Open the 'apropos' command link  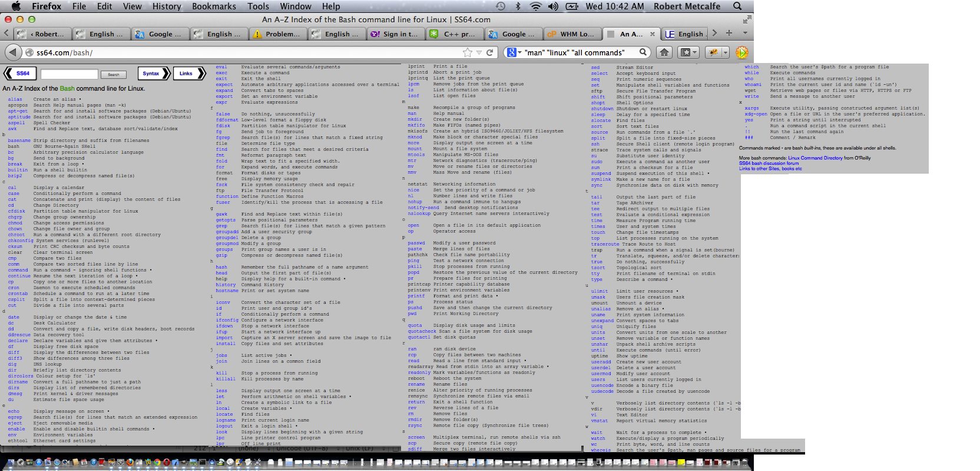pyautogui.click(x=18, y=105)
